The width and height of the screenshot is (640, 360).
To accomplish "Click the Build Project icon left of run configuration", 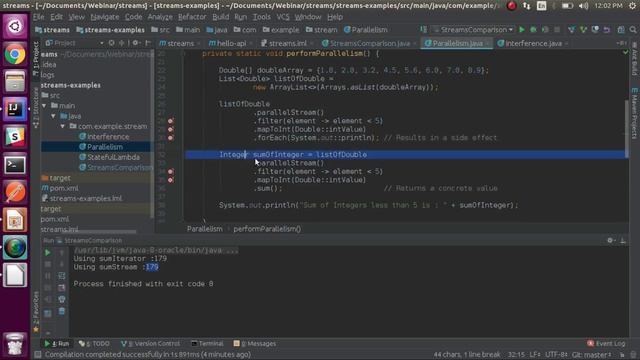I will 424,30.
